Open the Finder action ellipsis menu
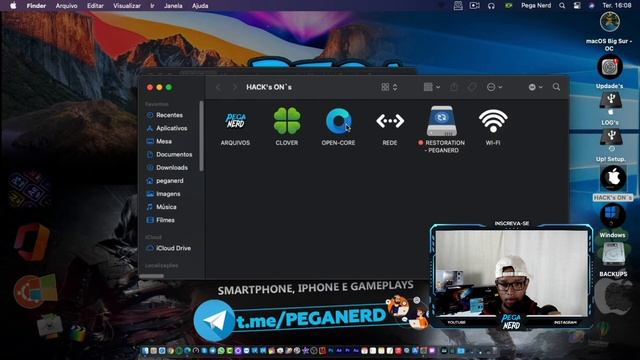This screenshot has height=360, width=640. (494, 87)
